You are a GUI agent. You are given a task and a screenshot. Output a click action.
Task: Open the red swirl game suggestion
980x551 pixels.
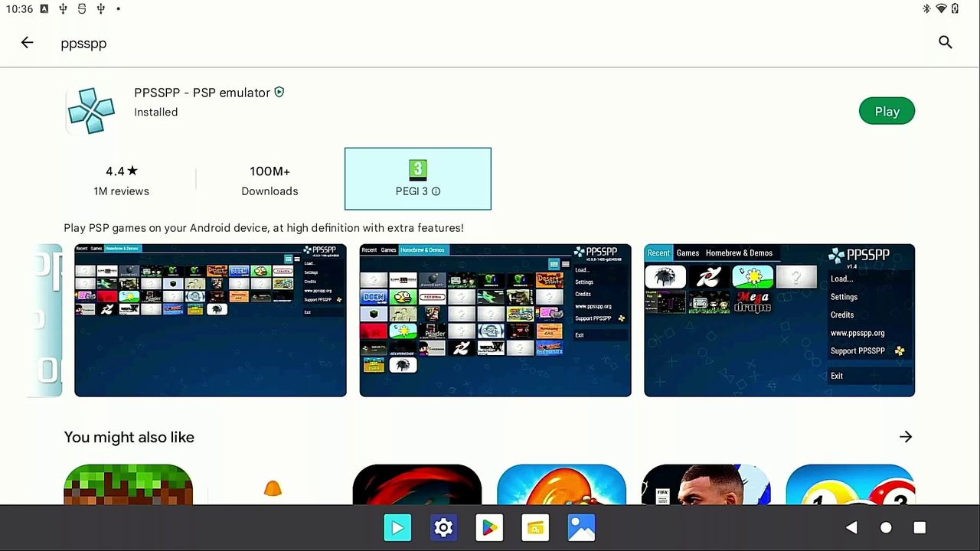[x=417, y=484]
